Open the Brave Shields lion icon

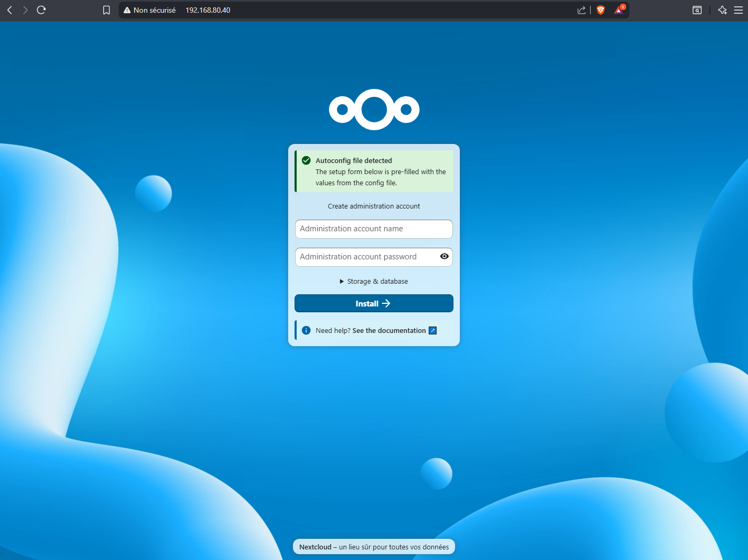(601, 10)
